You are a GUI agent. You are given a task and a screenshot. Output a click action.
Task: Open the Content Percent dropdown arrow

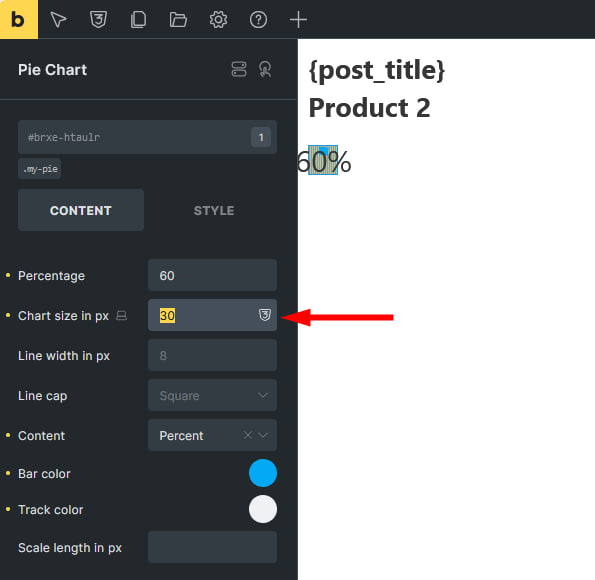click(263, 435)
